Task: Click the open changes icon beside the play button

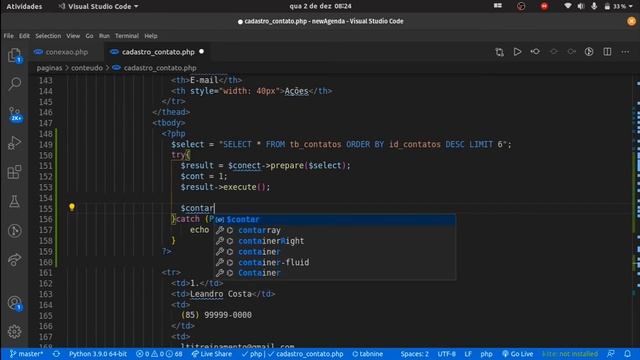Action: click(x=535, y=52)
